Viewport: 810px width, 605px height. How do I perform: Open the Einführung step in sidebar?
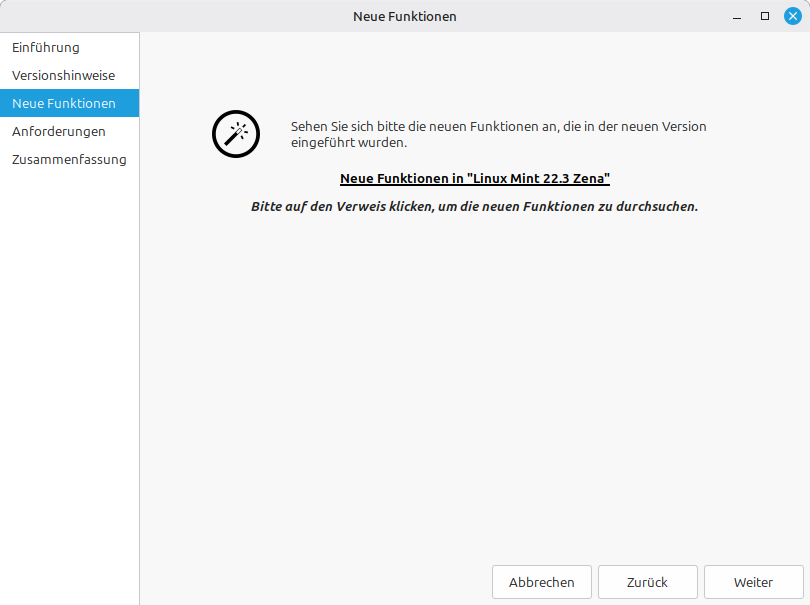click(x=46, y=47)
